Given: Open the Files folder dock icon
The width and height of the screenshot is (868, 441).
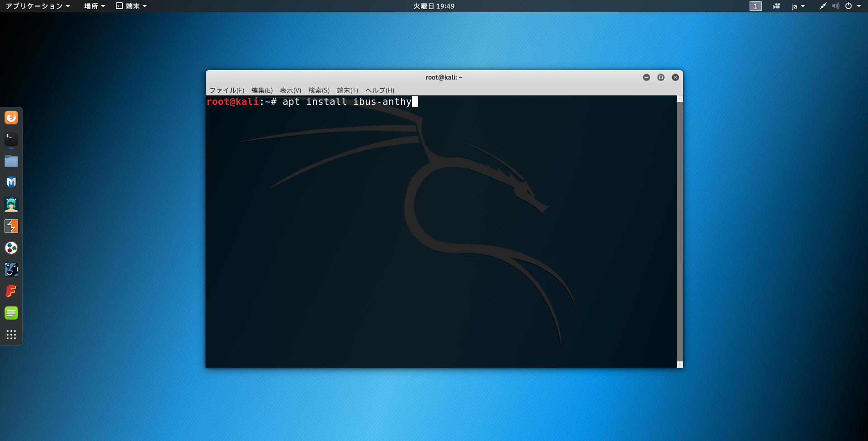Looking at the screenshot, I should [11, 161].
